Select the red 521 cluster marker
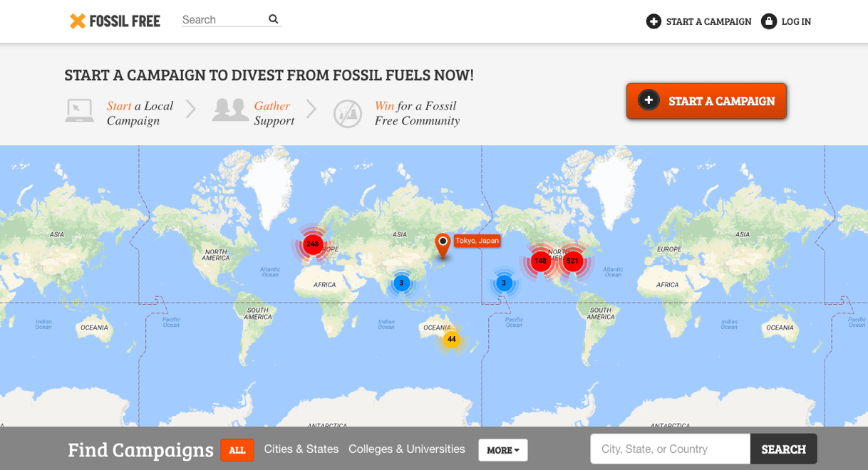The width and height of the screenshot is (868, 470). [x=572, y=261]
